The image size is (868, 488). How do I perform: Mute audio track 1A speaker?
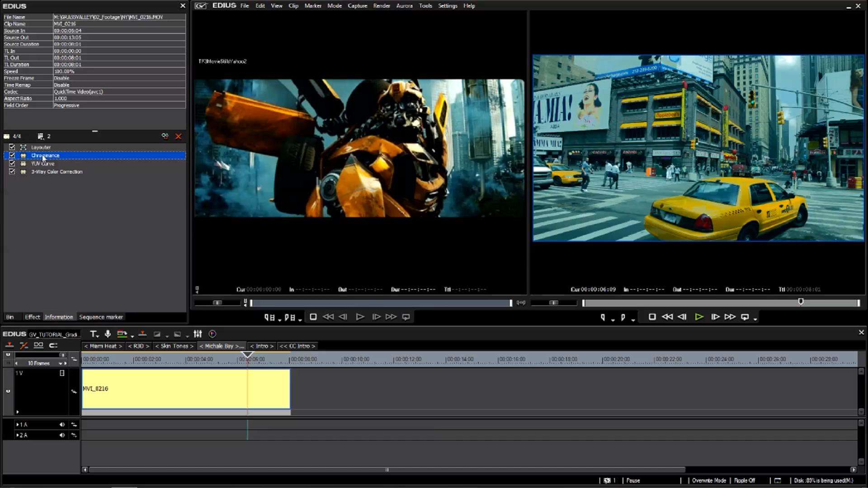click(x=62, y=425)
